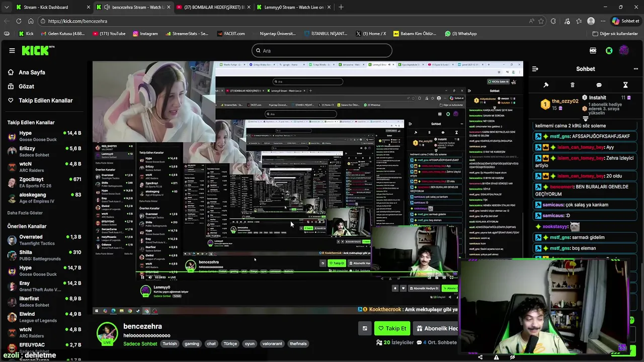Select the gaming tag
This screenshot has width=644, height=362.
coord(192,344)
